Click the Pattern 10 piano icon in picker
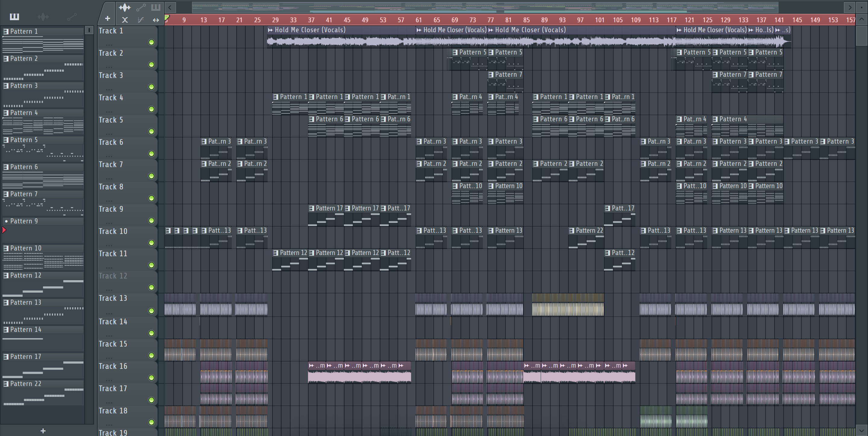Image resolution: width=868 pixels, height=436 pixels. coord(6,248)
